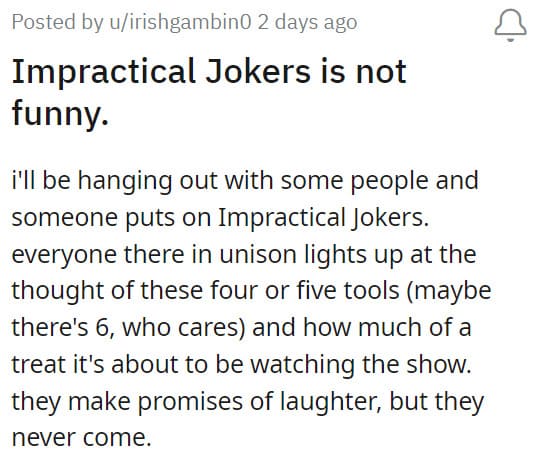This screenshot has width=535, height=457.
Task: Click the 'Posted by' label text
Action: [x=57, y=23]
